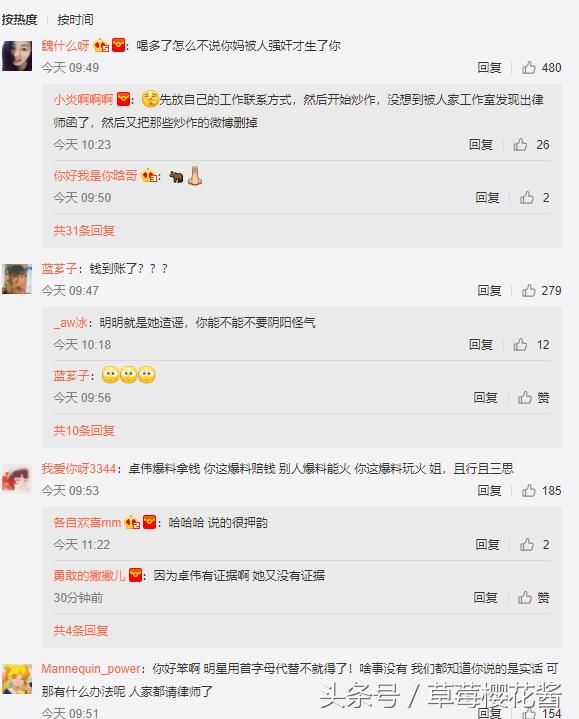Click thumbs-up on 小炎啊啊啊's reply

[x=531, y=145]
